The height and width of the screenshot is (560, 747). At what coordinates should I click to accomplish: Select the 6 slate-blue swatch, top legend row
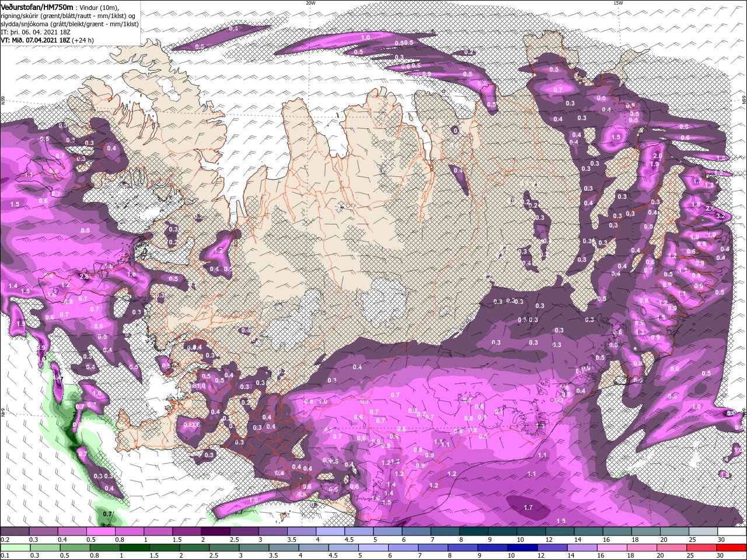point(416,531)
